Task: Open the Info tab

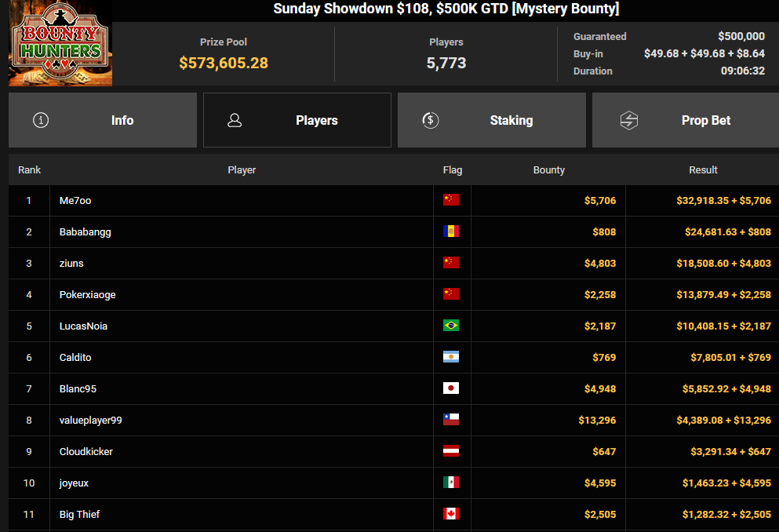Action: coord(103,120)
